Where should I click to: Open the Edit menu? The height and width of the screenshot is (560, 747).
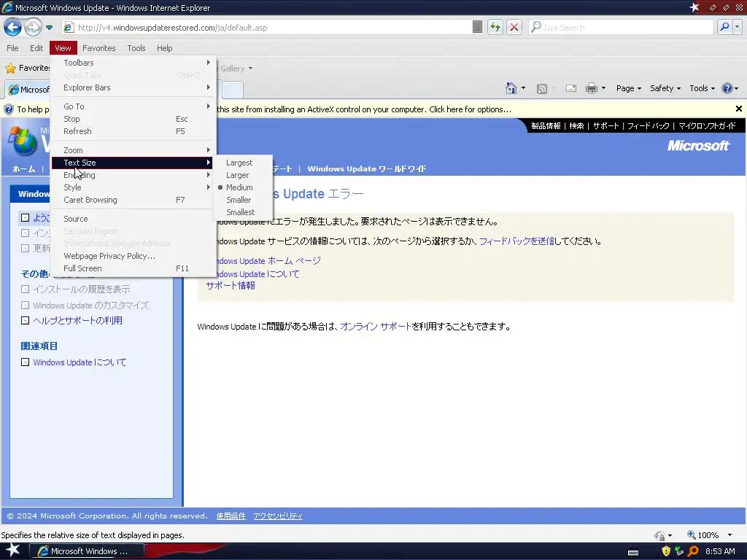click(x=36, y=48)
